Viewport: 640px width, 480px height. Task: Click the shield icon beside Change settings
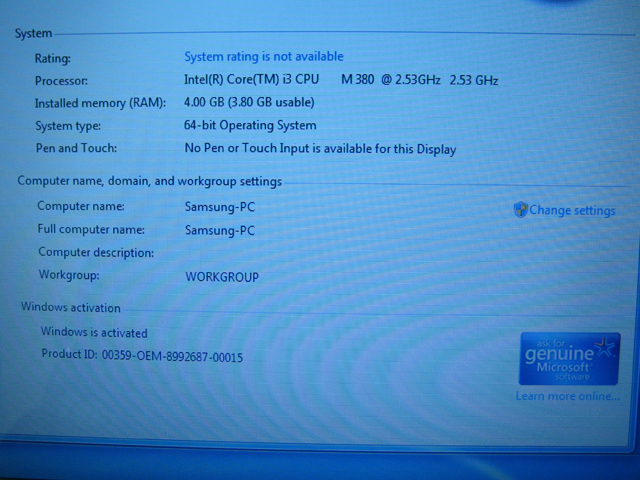(x=520, y=210)
